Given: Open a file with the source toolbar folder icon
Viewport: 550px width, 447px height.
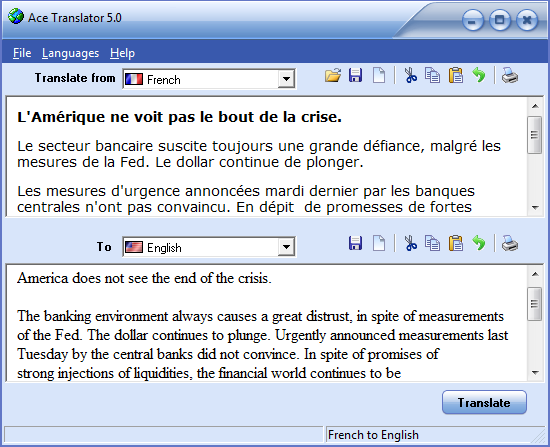Looking at the screenshot, I should point(333,75).
